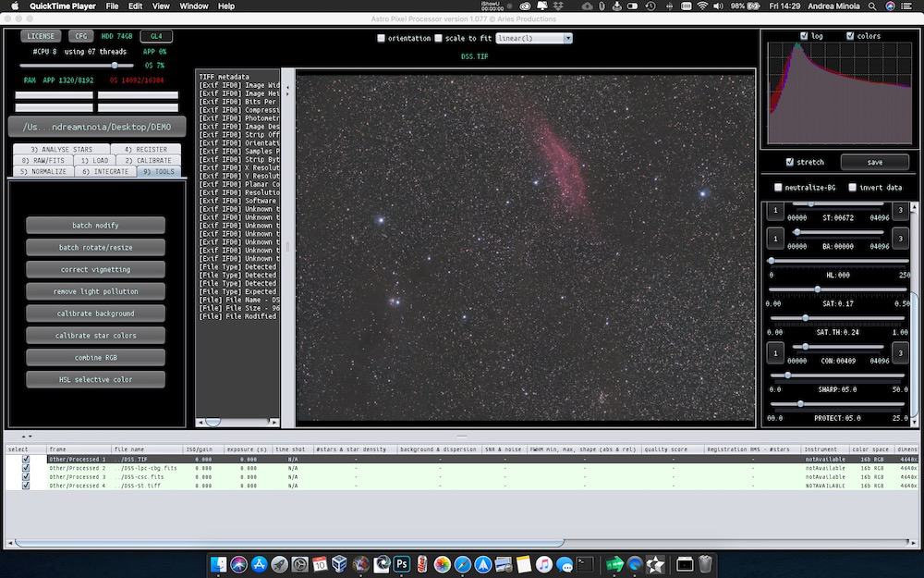Select the HSL selective color tool
This screenshot has height=578, width=924.
tap(97, 379)
